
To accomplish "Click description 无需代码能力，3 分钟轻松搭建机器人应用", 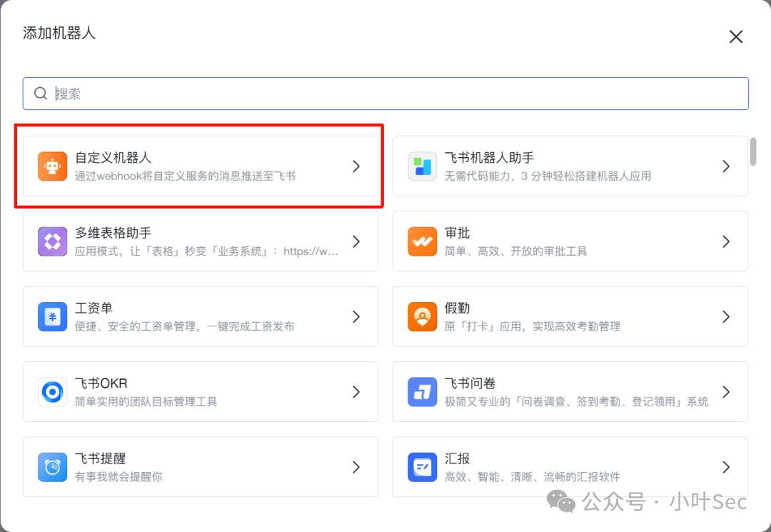I will click(x=548, y=176).
